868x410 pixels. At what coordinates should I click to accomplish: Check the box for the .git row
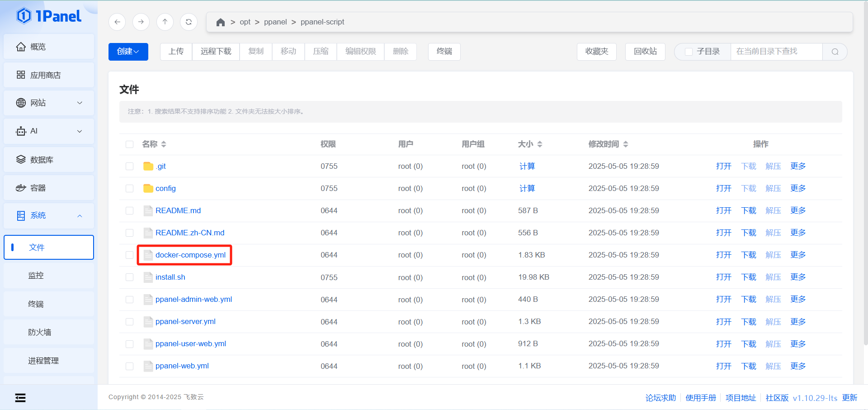click(x=130, y=166)
